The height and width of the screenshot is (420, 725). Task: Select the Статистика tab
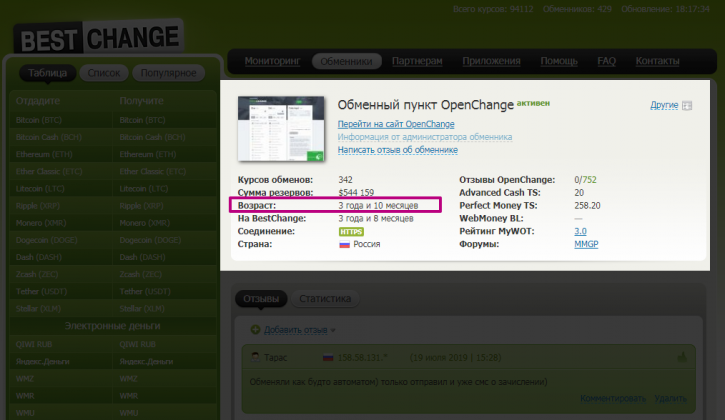[325, 299]
